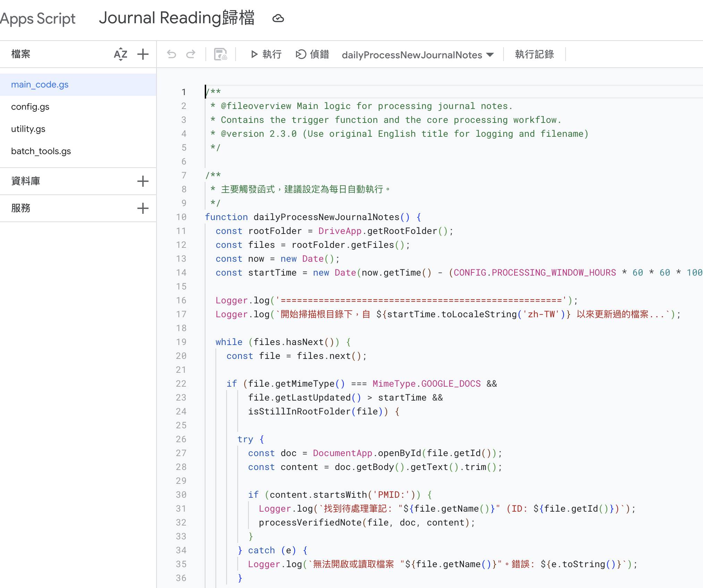The height and width of the screenshot is (588, 703).
Task: Click line number 10 in gutter
Action: click(181, 217)
